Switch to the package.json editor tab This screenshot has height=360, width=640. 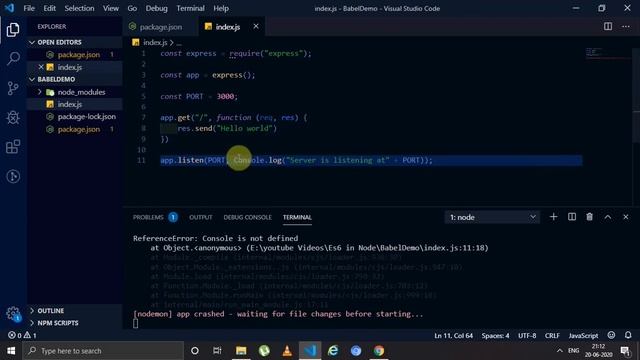click(160, 27)
